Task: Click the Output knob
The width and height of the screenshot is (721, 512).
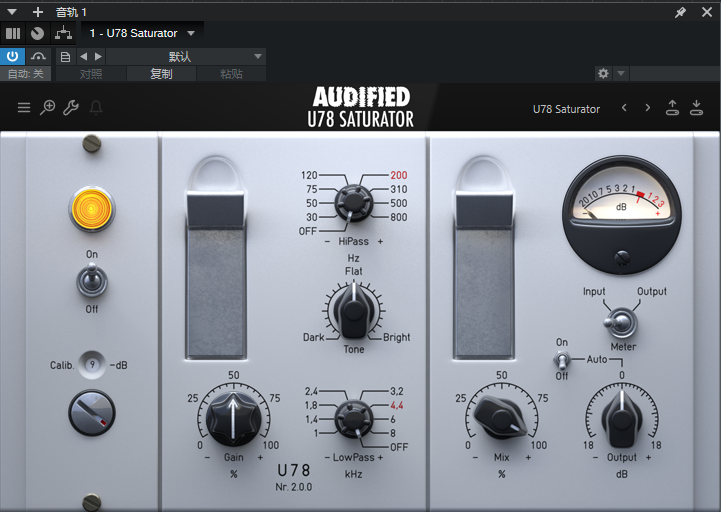Action: (622, 418)
